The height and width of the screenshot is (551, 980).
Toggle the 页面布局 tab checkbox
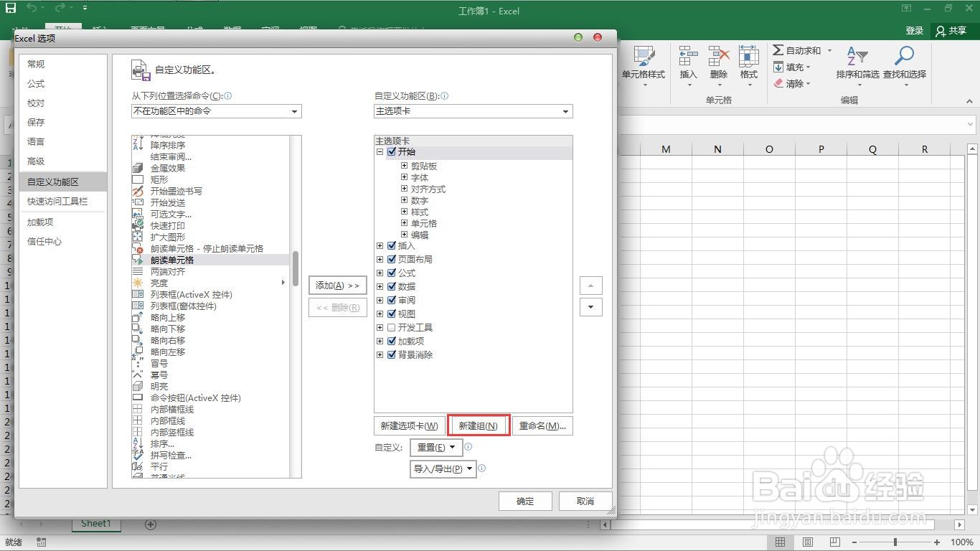click(x=392, y=259)
